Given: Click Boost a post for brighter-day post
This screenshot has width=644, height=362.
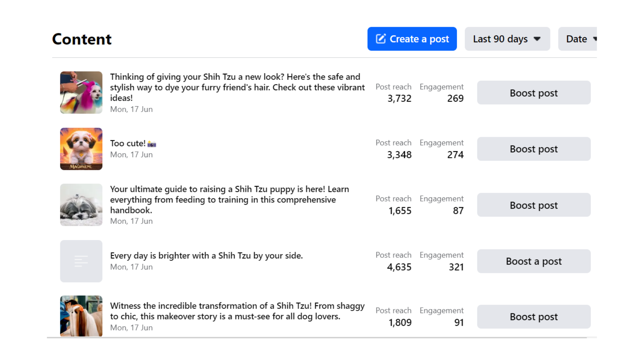Looking at the screenshot, I should [x=534, y=261].
